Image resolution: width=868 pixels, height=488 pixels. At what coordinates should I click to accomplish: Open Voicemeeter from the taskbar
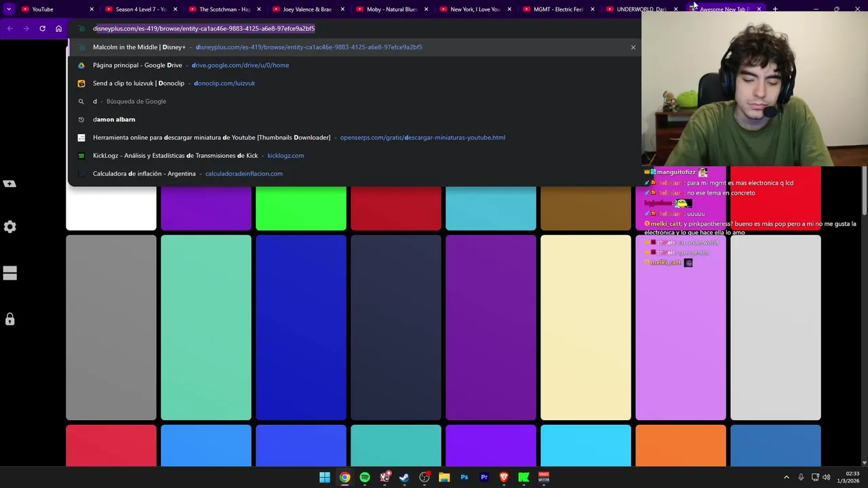point(544,477)
